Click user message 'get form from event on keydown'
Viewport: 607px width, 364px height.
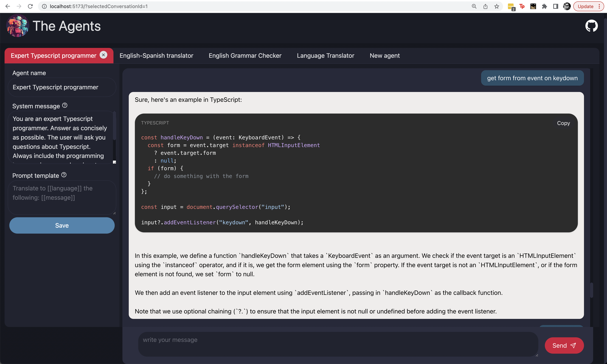tap(532, 78)
